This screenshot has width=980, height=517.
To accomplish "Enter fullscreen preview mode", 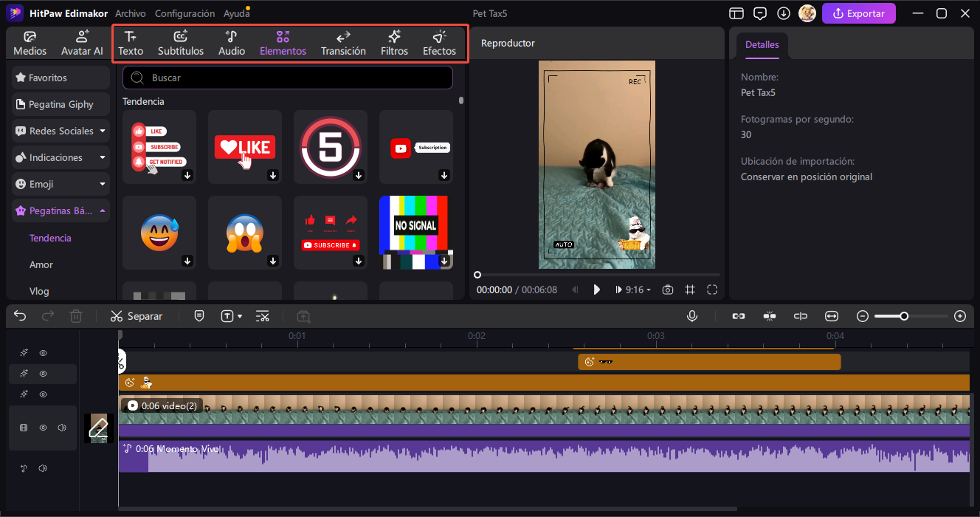I will click(712, 290).
